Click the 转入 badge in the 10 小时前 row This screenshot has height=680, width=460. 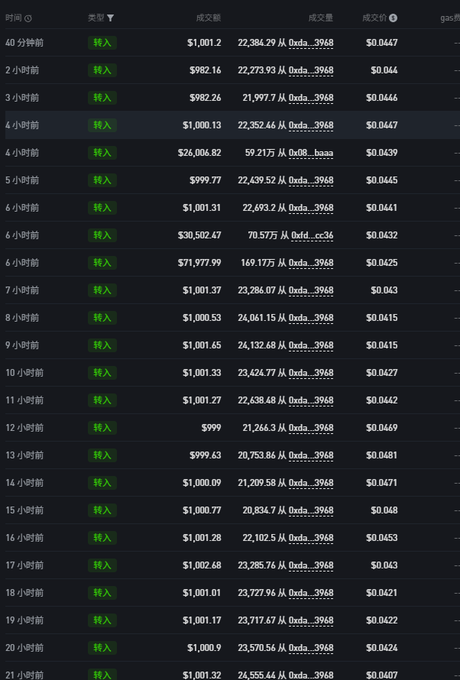click(102, 373)
